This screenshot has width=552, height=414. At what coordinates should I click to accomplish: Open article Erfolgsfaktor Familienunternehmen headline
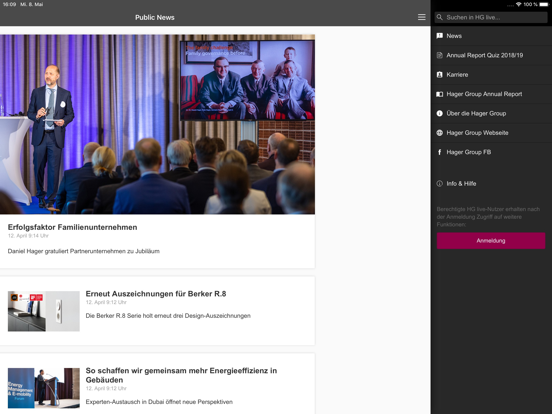pyautogui.click(x=73, y=227)
